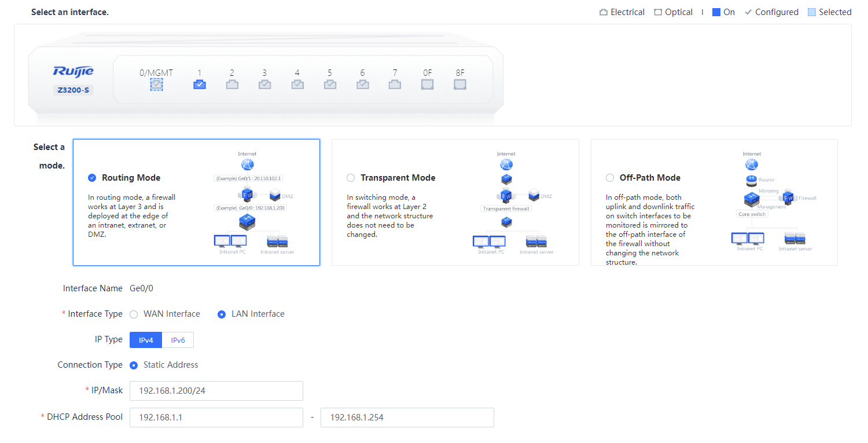The image size is (868, 443).
Task: Switch IP type to IPv6
Action: click(178, 340)
